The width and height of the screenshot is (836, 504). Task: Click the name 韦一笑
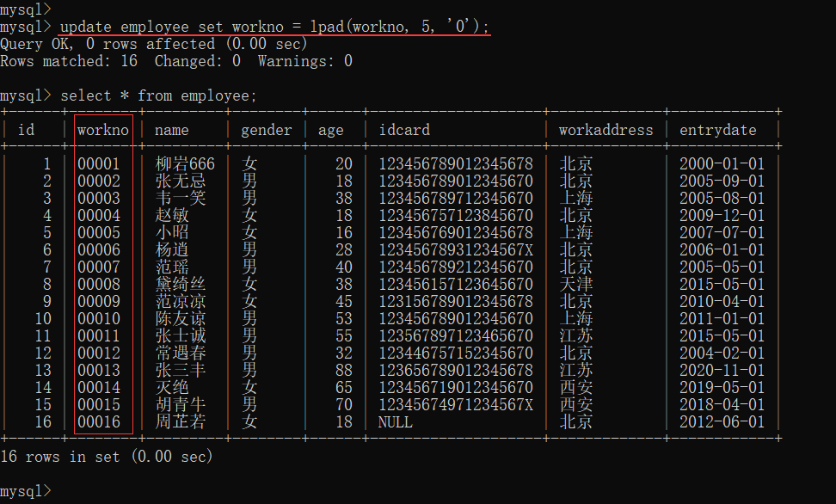181,198
